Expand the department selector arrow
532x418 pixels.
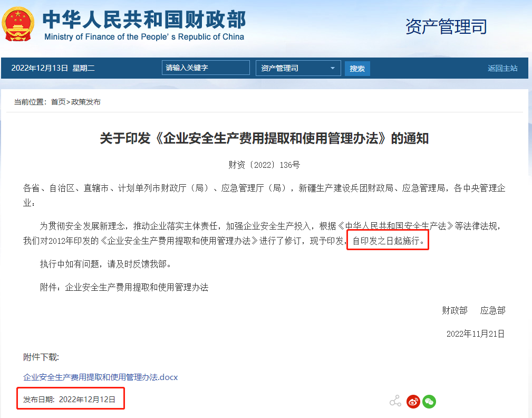click(x=333, y=68)
